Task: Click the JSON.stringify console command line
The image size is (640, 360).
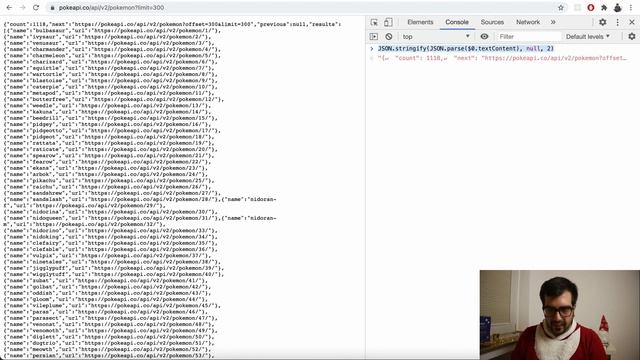Action: click(x=466, y=49)
